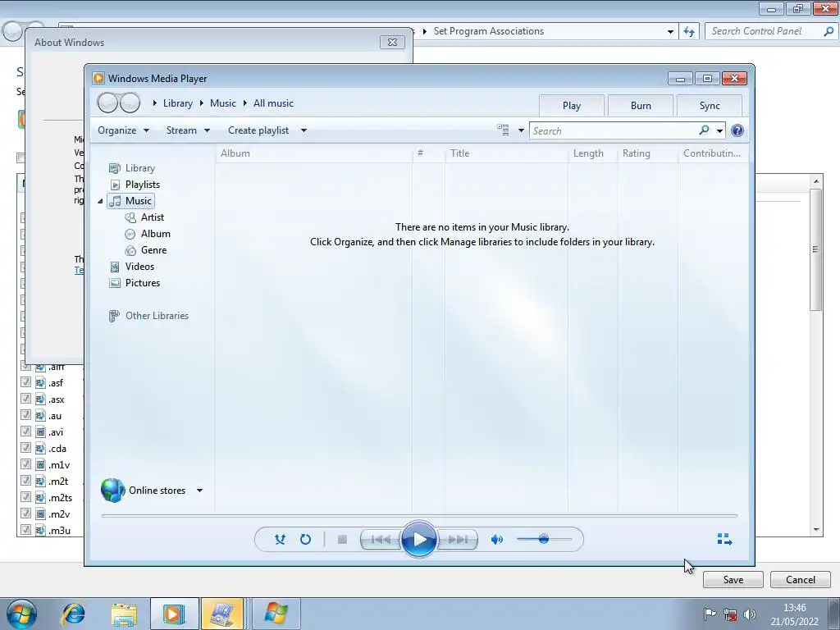Click the Online stores globe icon
The height and width of the screenshot is (630, 840).
112,491
